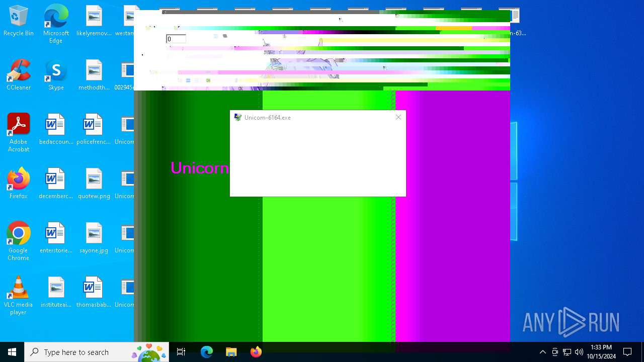Open the notification center icon
Viewport: 644px width, 362px height.
point(627,352)
